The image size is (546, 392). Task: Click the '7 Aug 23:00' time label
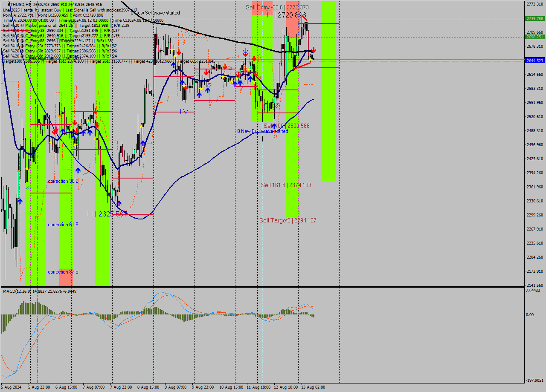coord(121,387)
